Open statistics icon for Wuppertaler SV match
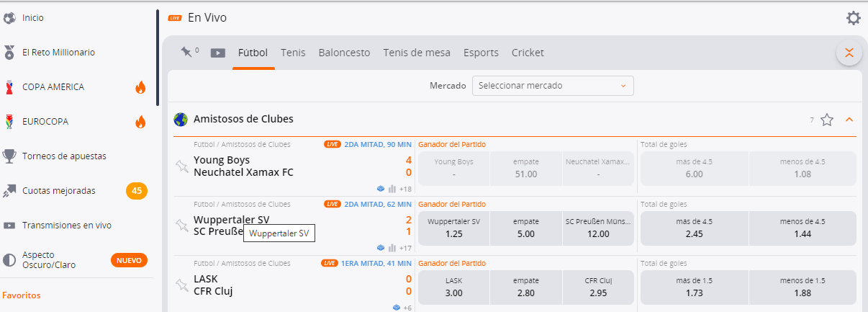 point(392,248)
